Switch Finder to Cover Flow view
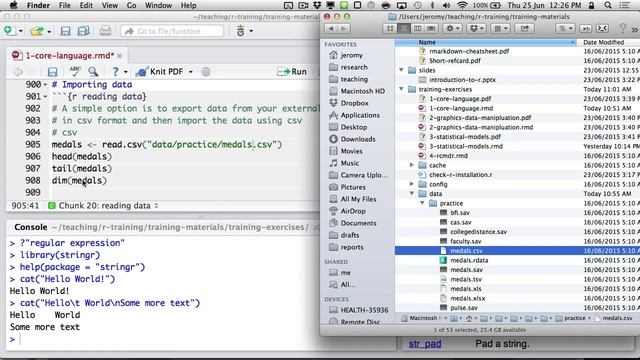 [x=431, y=28]
